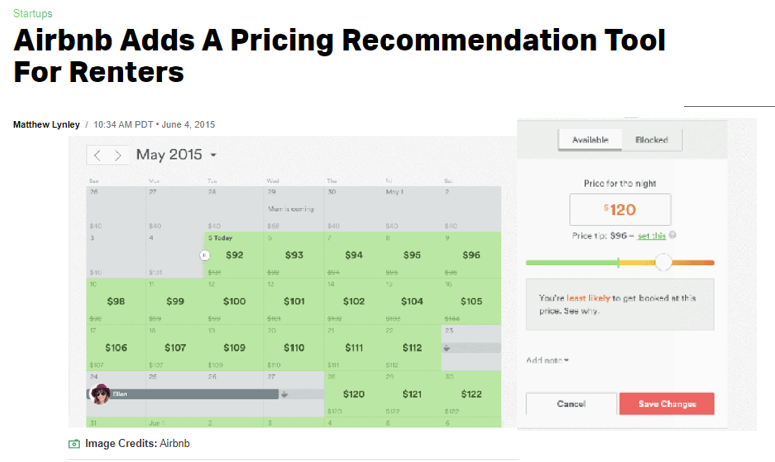775x462 pixels.
Task: Expand the Add note option
Action: click(x=547, y=360)
